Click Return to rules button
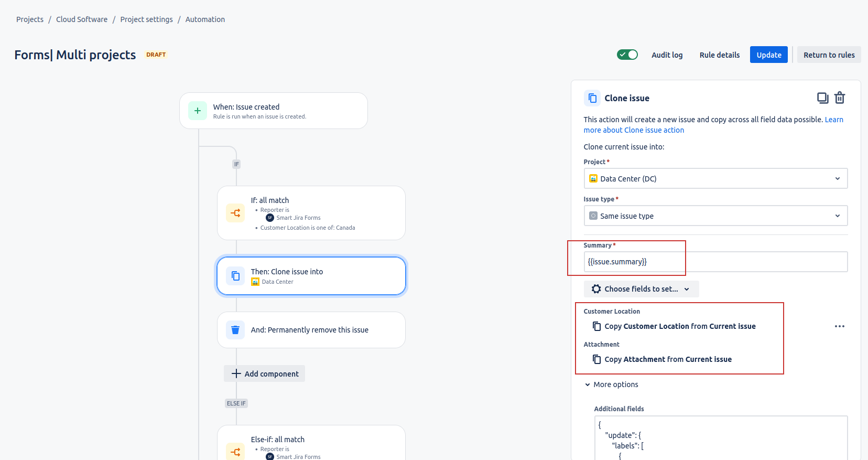 point(829,55)
